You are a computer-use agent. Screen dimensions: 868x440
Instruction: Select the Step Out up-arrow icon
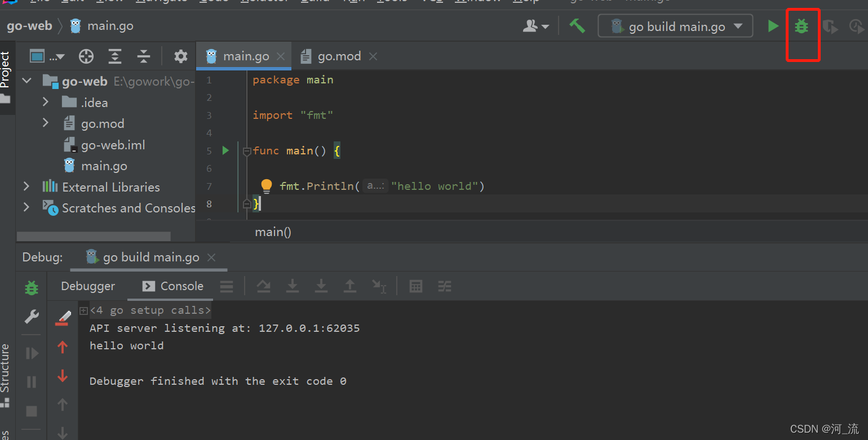350,286
